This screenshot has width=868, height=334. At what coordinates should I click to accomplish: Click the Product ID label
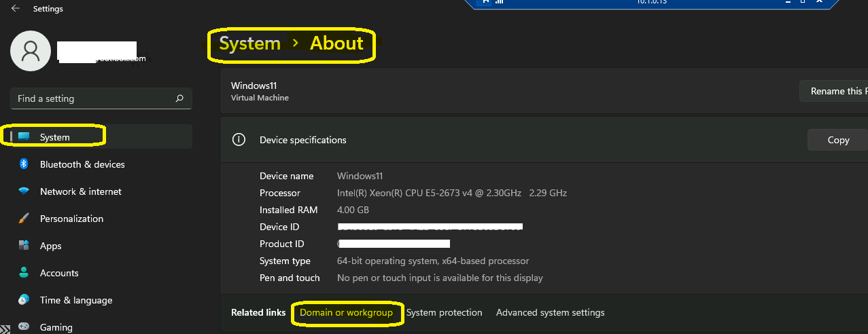click(281, 244)
